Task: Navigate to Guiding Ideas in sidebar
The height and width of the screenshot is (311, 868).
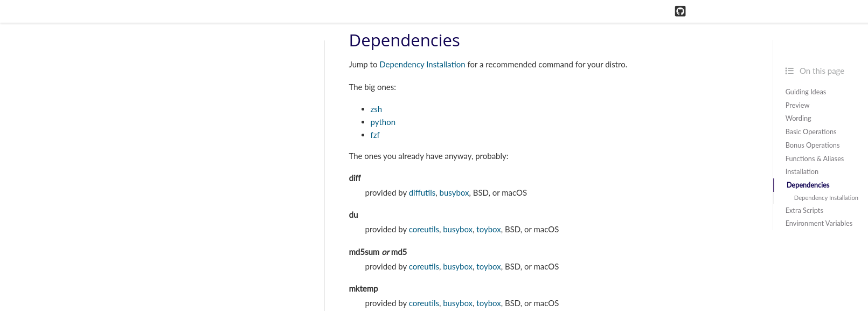Action: [805, 92]
